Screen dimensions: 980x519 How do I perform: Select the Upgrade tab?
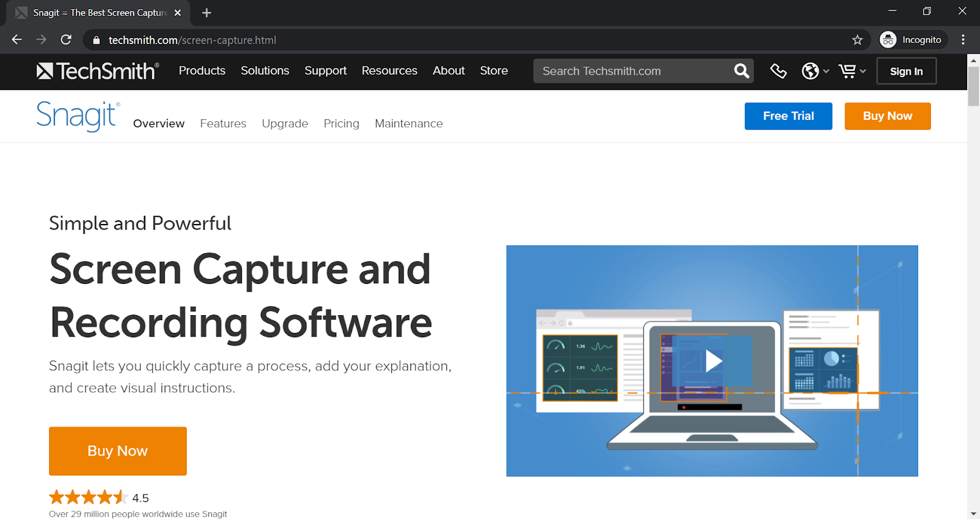pyautogui.click(x=285, y=124)
